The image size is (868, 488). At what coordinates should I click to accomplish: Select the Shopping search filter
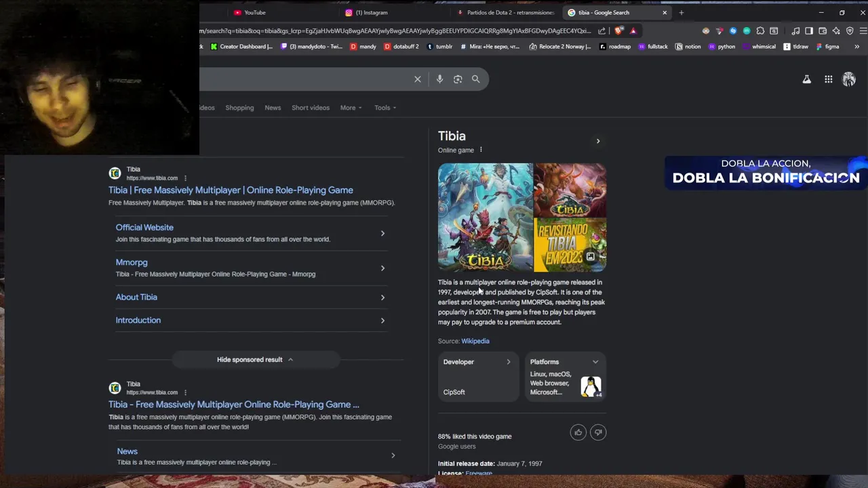239,108
